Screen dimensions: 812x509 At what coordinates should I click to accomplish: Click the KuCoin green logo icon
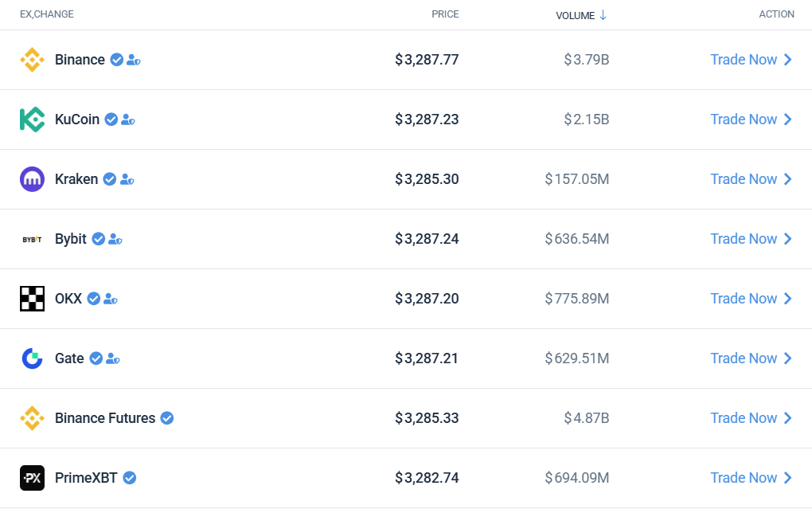pos(32,119)
